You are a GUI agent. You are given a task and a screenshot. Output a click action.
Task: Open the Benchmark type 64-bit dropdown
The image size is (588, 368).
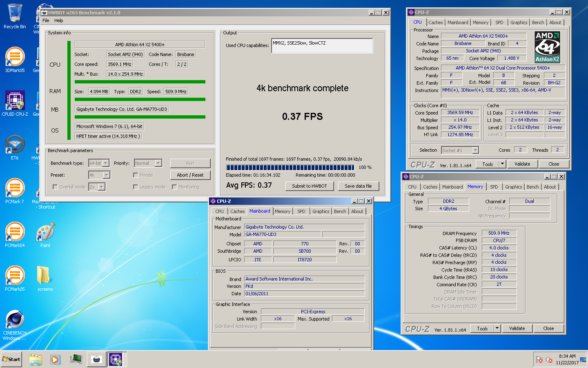tap(106, 163)
